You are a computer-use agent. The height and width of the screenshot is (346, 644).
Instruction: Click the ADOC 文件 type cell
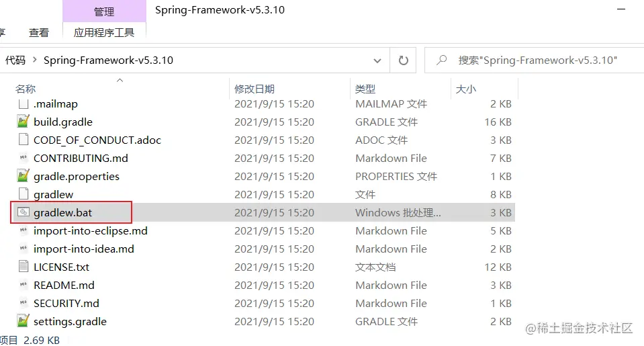coord(381,140)
